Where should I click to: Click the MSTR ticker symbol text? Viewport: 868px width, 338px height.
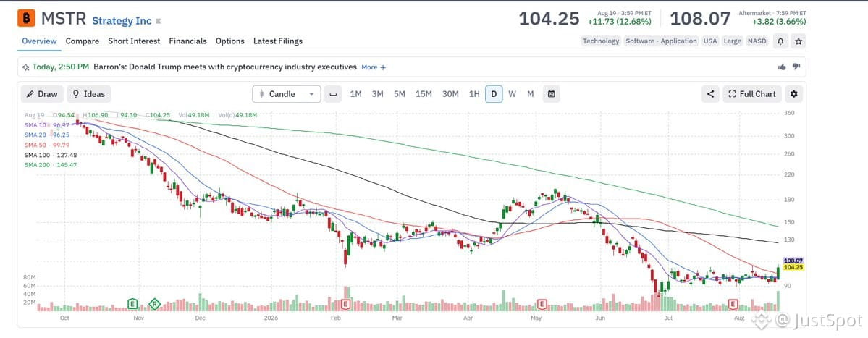click(x=64, y=19)
